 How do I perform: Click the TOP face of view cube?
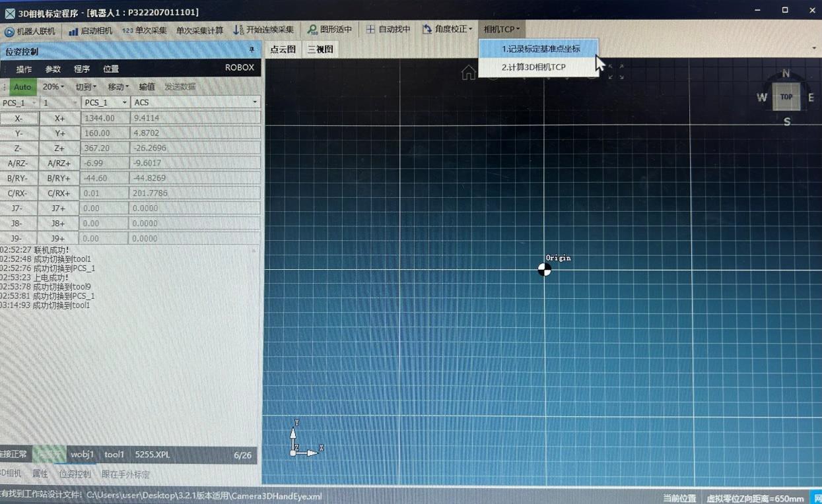[x=786, y=97]
